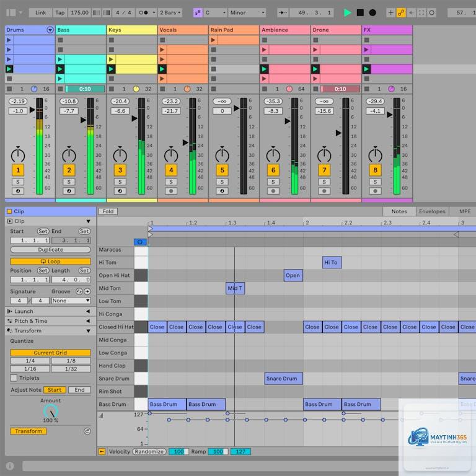
Task: Launch the Keys clip in the third scene
Action: (111, 59)
